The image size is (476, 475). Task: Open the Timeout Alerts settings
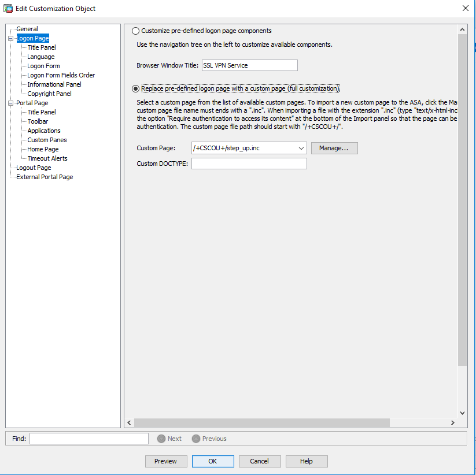tap(47, 158)
